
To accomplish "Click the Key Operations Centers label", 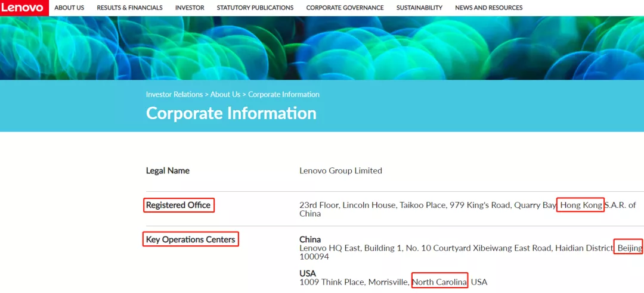I will [191, 239].
